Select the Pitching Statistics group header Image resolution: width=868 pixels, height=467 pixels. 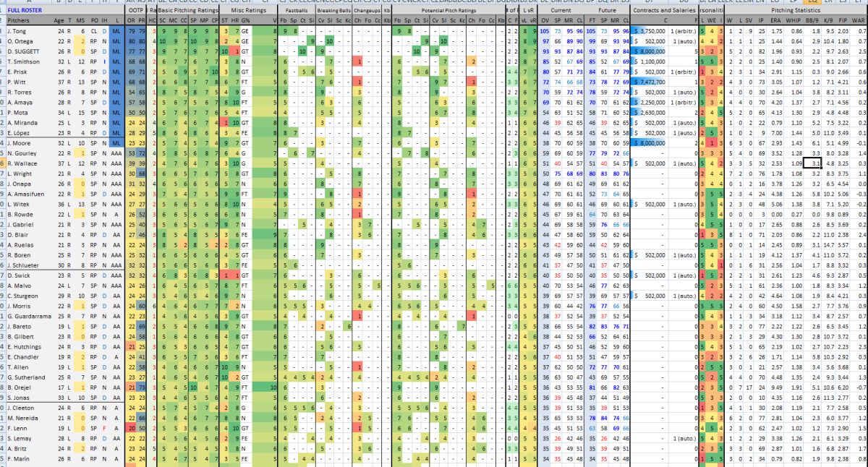coord(795,12)
